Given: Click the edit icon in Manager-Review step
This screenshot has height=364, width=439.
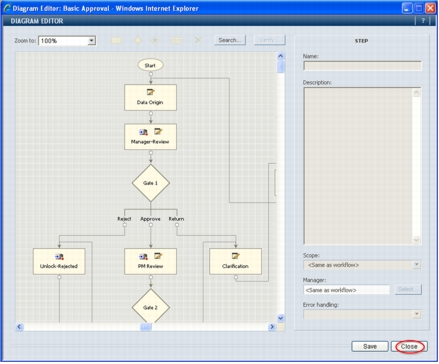Looking at the screenshot, I should click(x=158, y=132).
